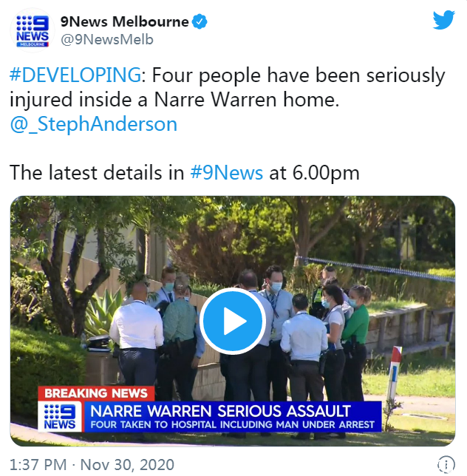Open the #DEVELOPING hashtag
The width and height of the screenshot is (467, 476).
[x=75, y=75]
